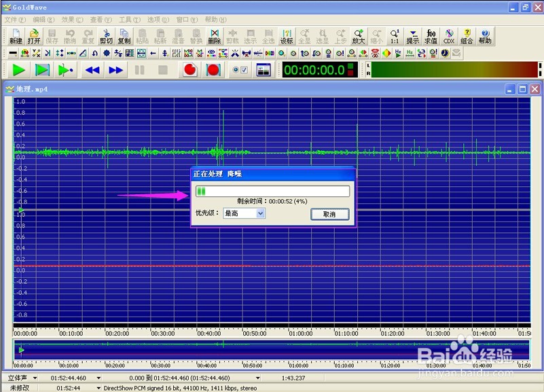Click the control window display icon

point(264,70)
